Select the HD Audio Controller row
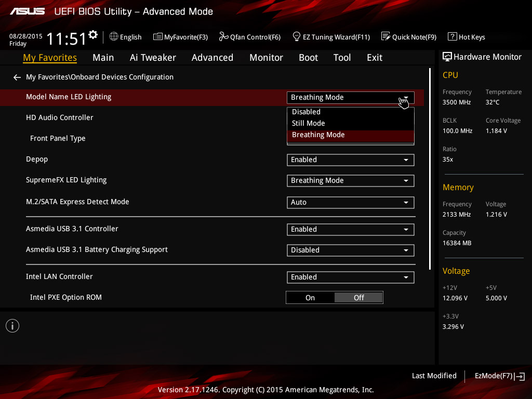Image resolution: width=532 pixels, height=399 pixels. coord(212,118)
